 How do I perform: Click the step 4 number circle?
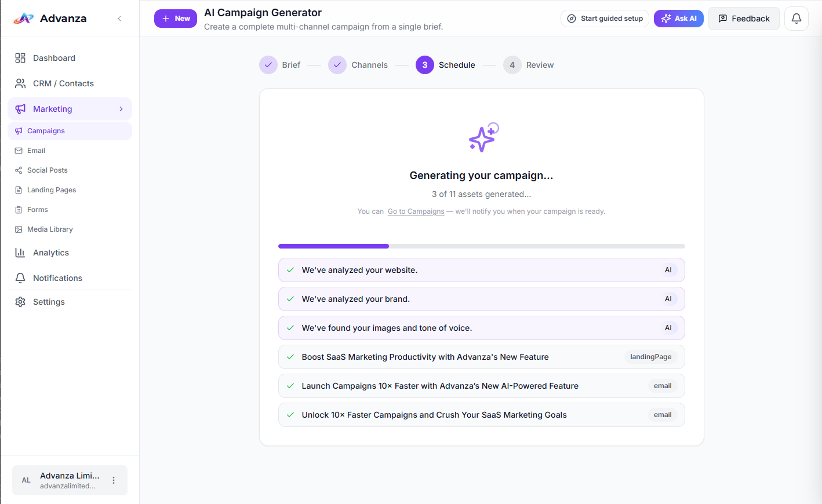[x=512, y=65]
